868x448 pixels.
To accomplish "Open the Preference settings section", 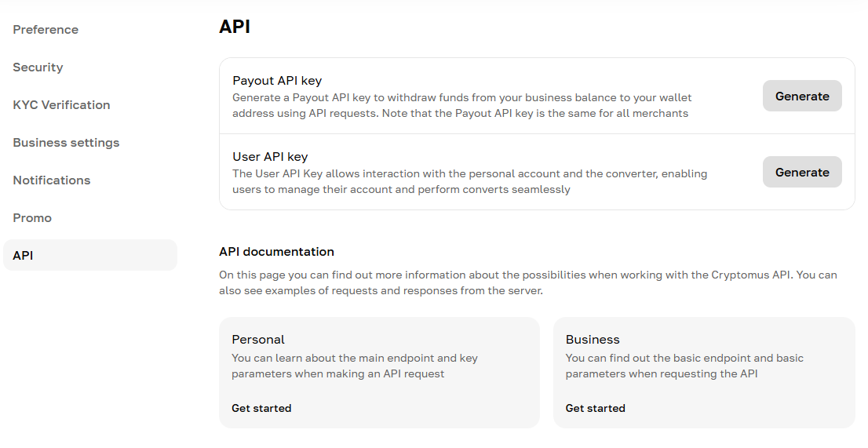I will 46,30.
